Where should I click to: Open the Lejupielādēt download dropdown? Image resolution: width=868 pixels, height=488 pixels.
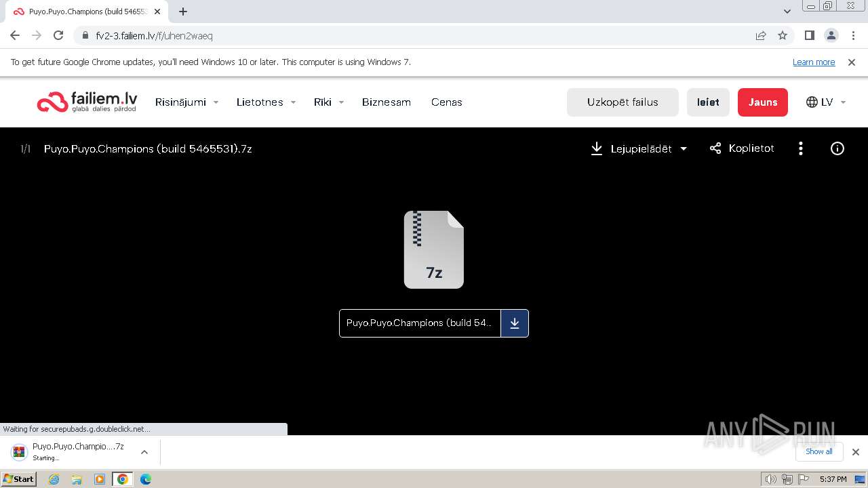(x=639, y=148)
